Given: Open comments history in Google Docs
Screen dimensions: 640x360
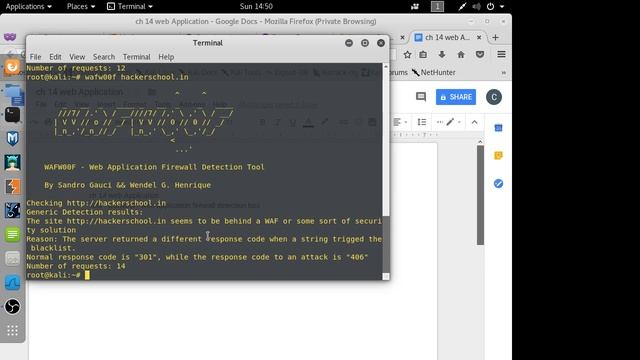Looking at the screenshot, I should 421,97.
